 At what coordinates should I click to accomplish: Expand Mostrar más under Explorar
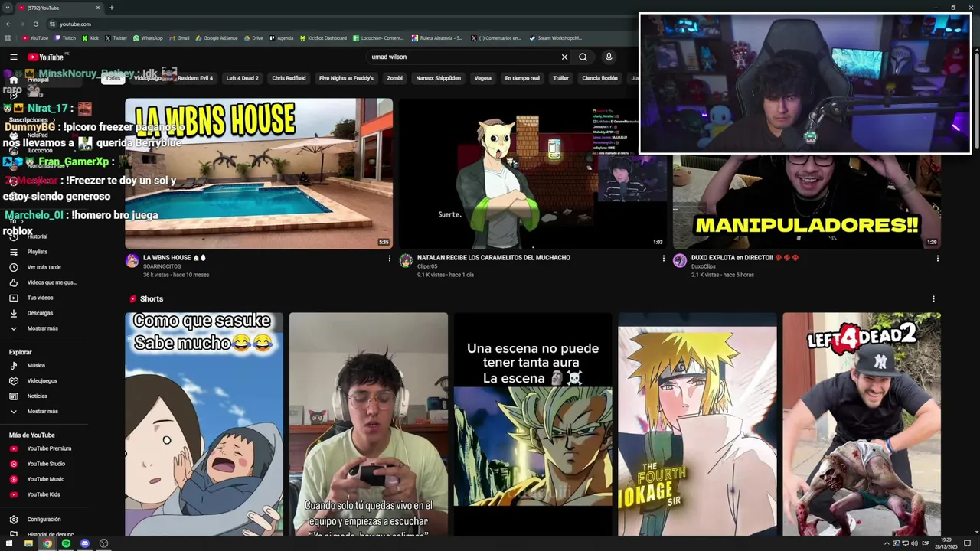tap(43, 412)
